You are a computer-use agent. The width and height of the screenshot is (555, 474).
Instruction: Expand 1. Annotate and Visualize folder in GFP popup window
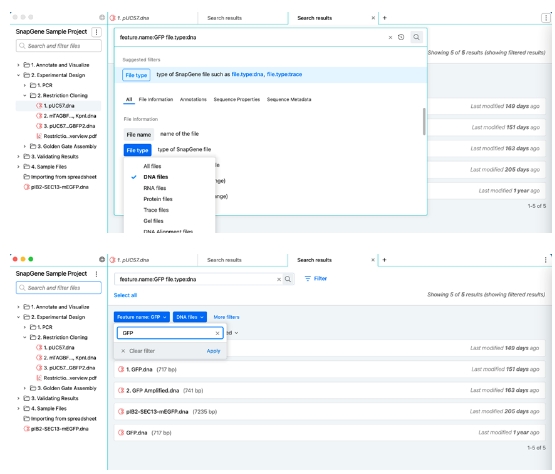point(18,307)
